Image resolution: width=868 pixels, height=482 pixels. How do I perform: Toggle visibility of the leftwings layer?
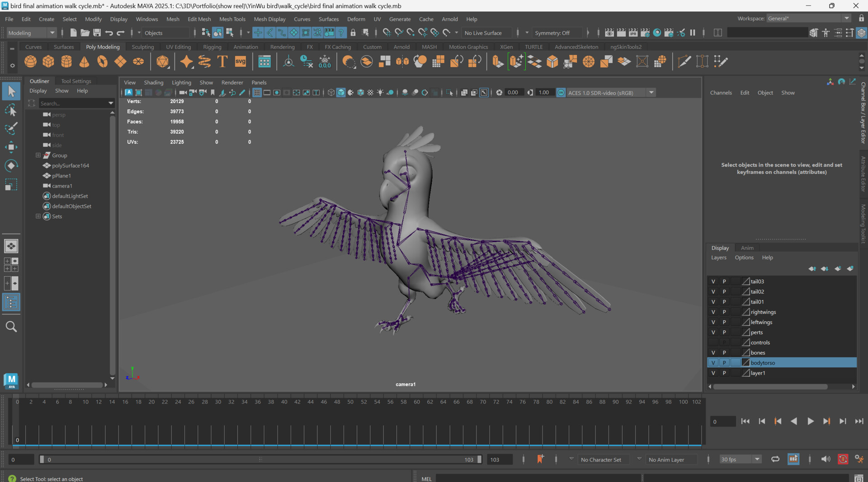pyautogui.click(x=713, y=322)
